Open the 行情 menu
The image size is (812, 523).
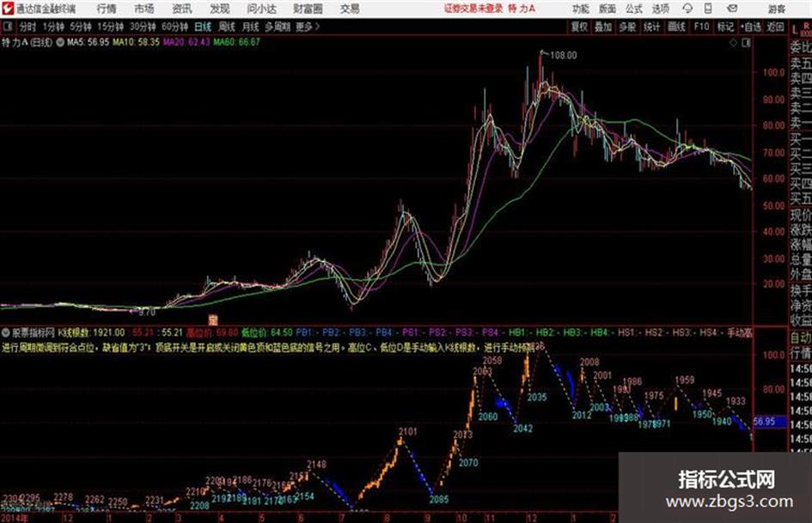107,9
